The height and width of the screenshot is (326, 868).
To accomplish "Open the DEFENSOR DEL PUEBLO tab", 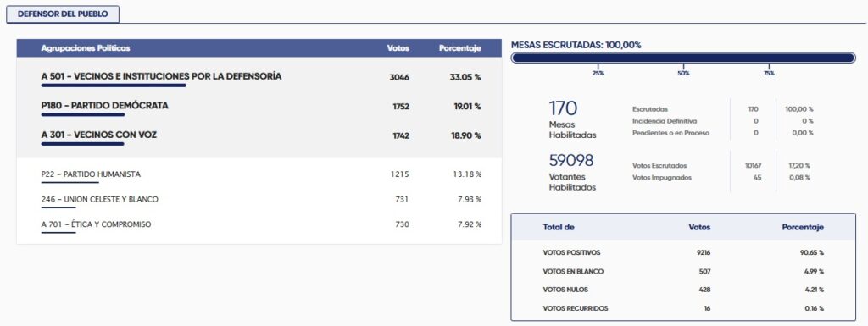I will click(x=63, y=14).
